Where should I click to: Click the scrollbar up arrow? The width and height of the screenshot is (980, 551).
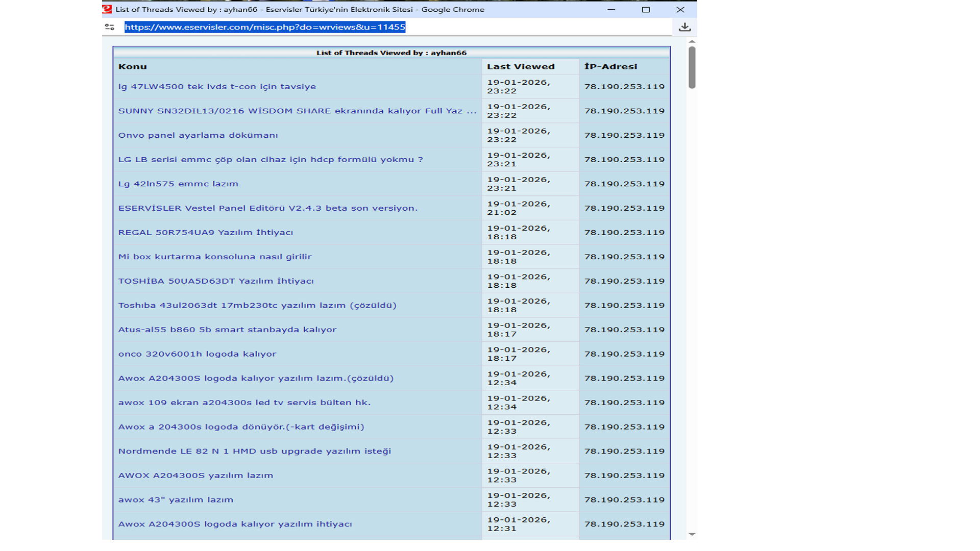692,41
